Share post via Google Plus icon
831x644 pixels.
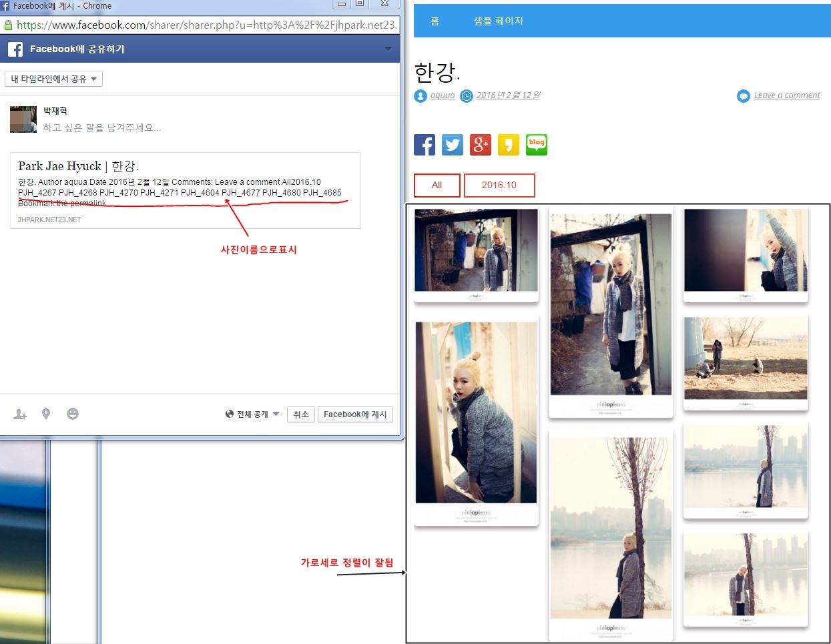pos(481,145)
